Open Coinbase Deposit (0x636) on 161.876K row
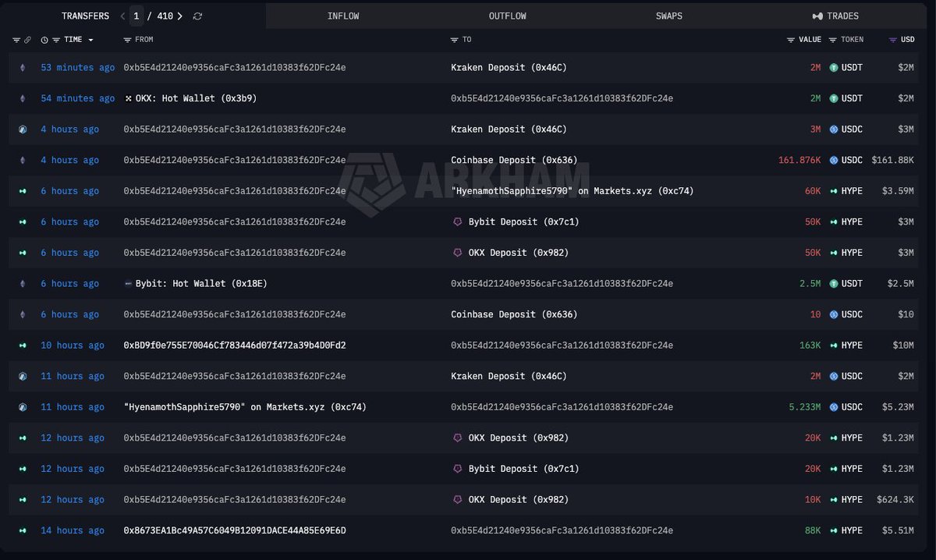The width and height of the screenshot is (936, 560). click(514, 161)
